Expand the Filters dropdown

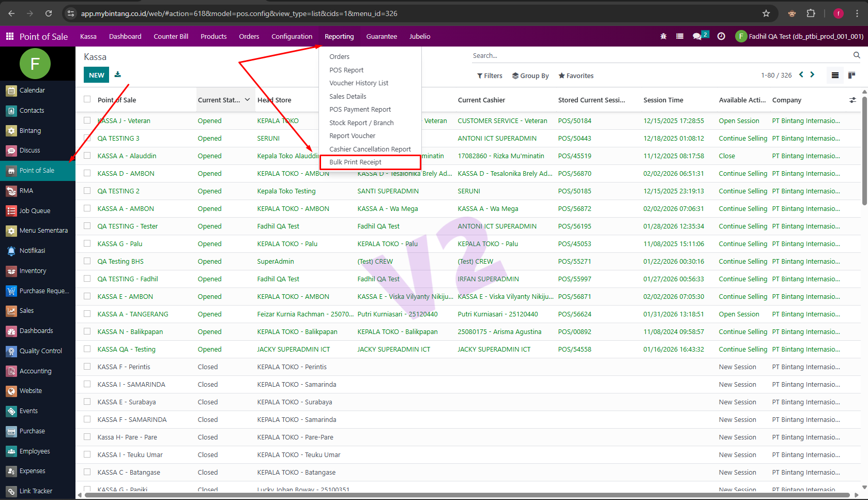pos(490,75)
